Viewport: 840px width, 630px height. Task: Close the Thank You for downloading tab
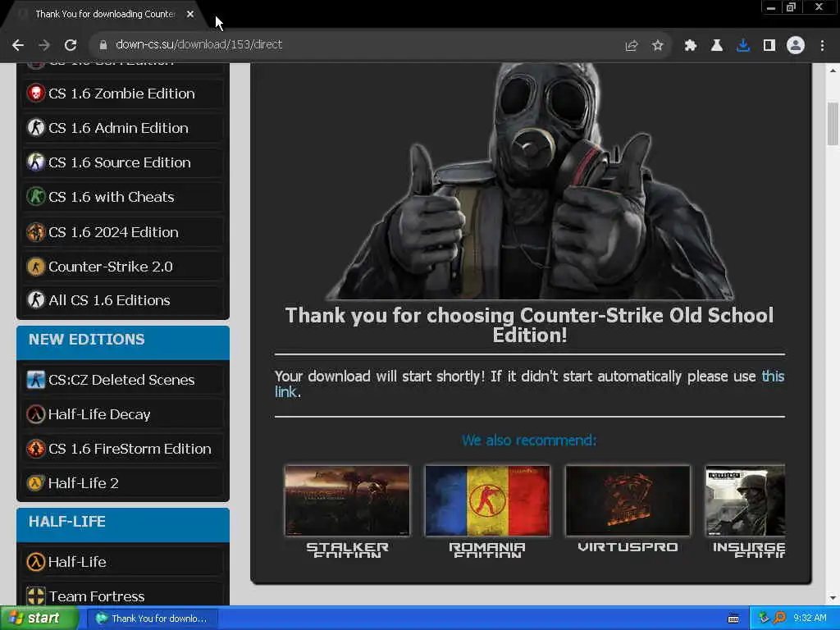click(190, 15)
